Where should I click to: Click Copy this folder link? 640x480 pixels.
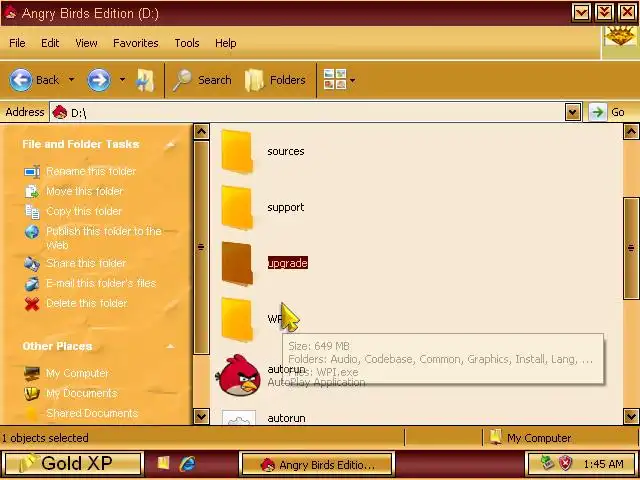pos(84,211)
